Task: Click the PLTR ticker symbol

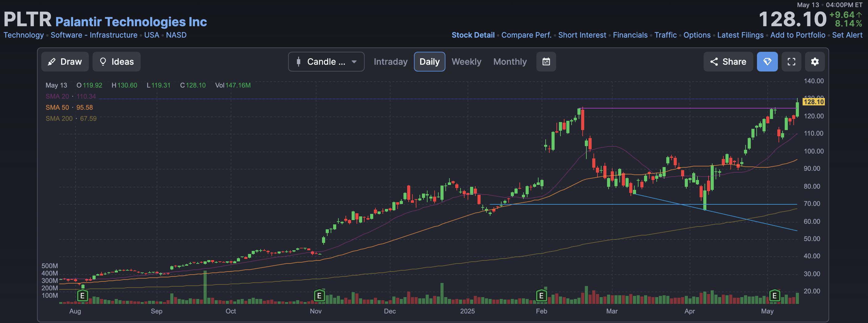Action: tap(27, 19)
